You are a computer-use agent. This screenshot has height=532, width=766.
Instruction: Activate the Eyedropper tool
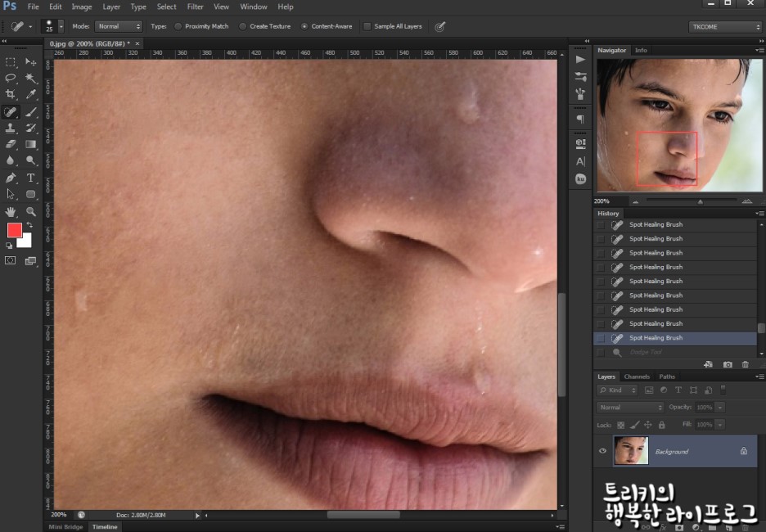[x=31, y=95]
